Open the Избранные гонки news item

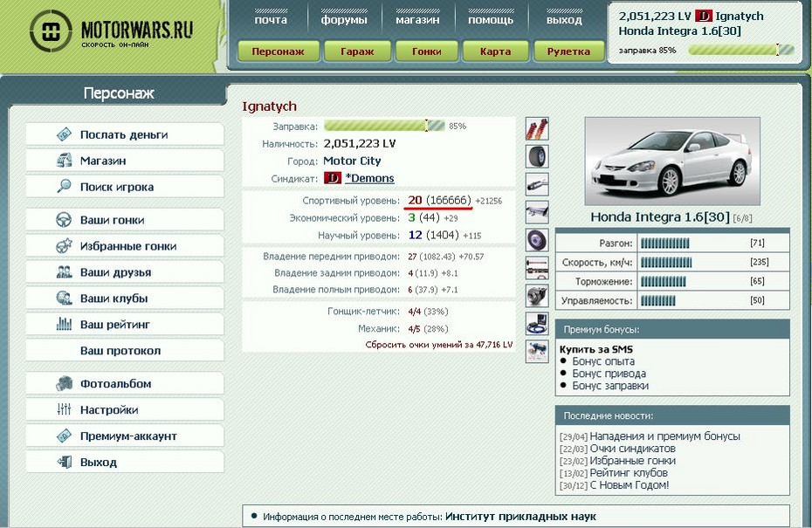[632, 461]
